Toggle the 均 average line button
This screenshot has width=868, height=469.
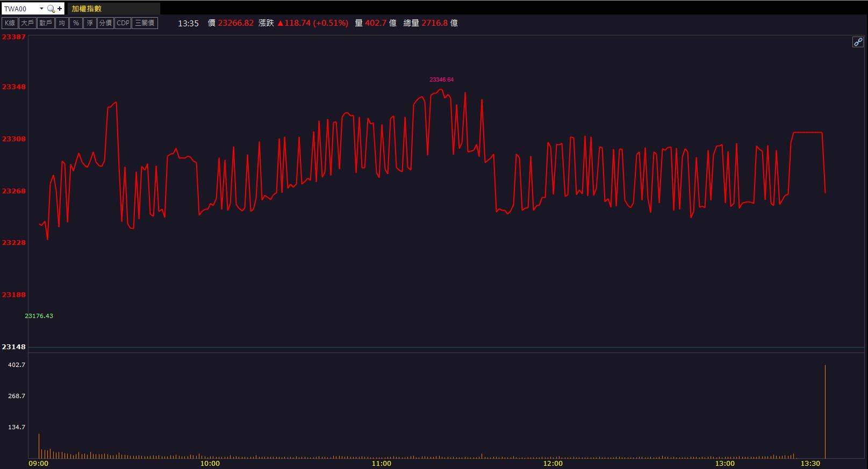pyautogui.click(x=62, y=23)
